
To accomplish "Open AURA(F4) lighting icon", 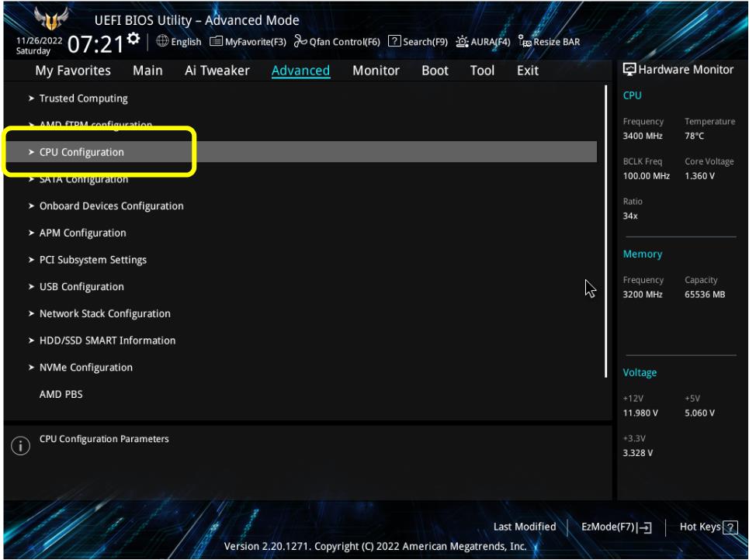I will click(x=462, y=42).
